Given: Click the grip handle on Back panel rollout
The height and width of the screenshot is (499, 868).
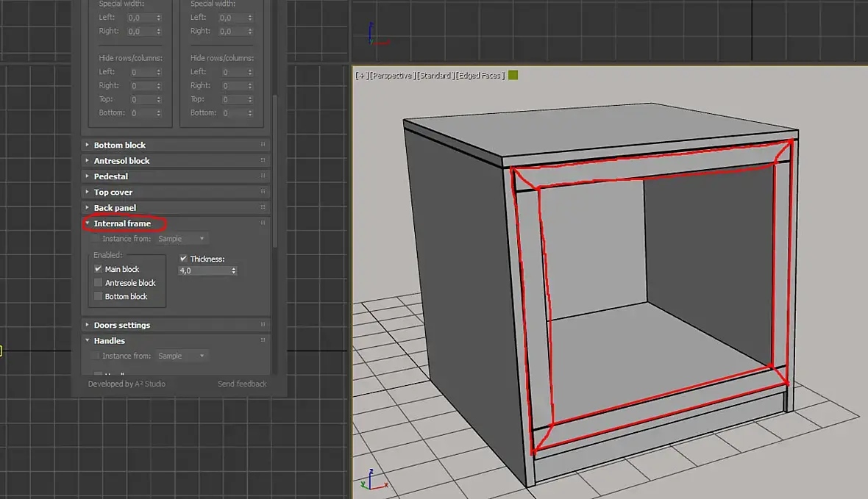Looking at the screenshot, I should tap(263, 208).
